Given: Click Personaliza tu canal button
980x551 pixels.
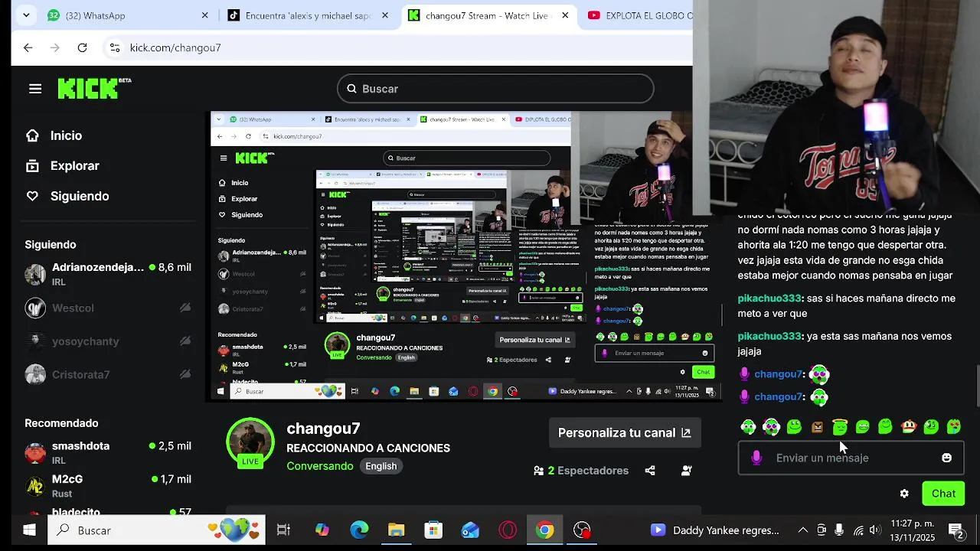Looking at the screenshot, I should 624,432.
